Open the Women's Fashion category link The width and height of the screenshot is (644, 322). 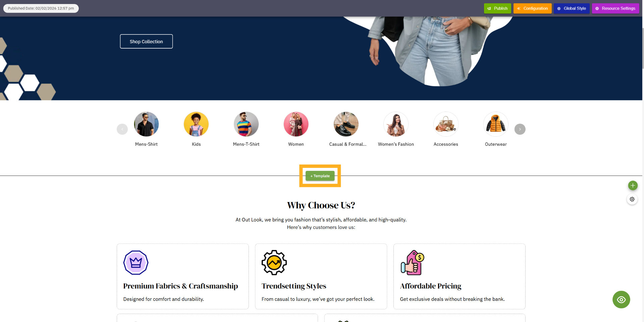click(396, 144)
